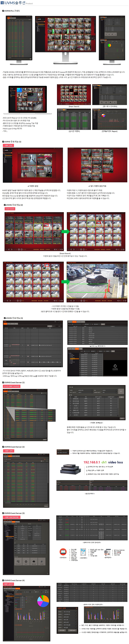
Task: Open the 이벤트 1 dropdown
Action: (x=70, y=612)
